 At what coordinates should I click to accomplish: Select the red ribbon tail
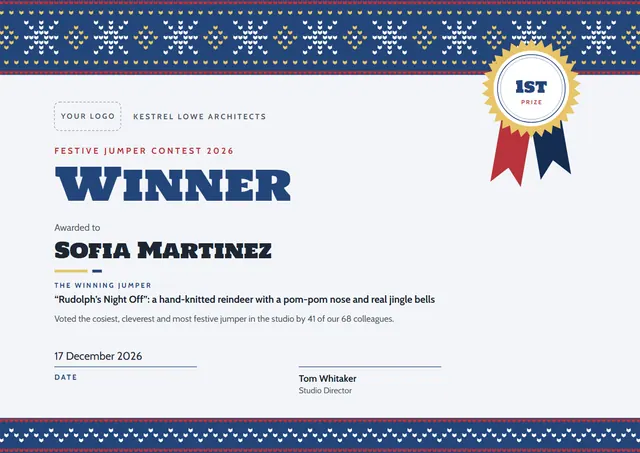510,155
